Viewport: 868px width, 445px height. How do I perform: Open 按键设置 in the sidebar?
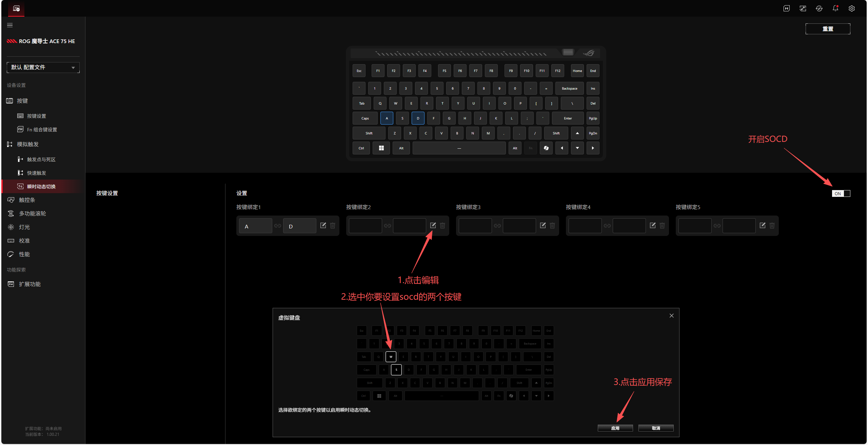coord(37,116)
